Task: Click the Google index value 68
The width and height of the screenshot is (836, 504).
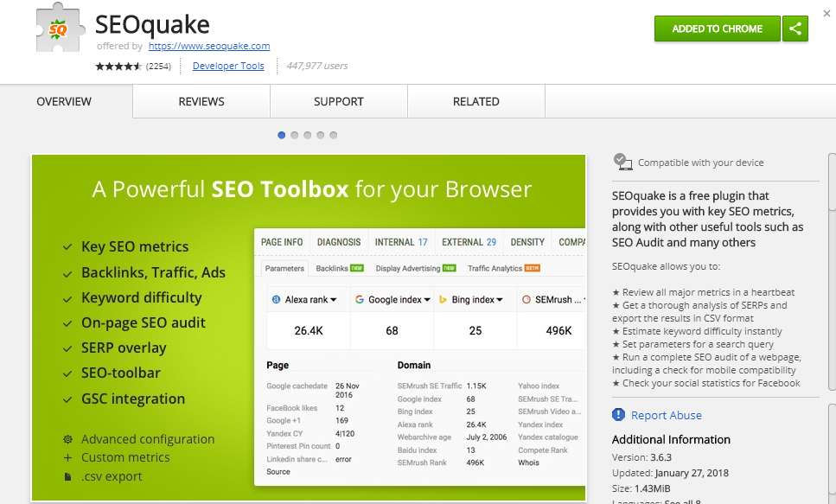Action: [392, 330]
